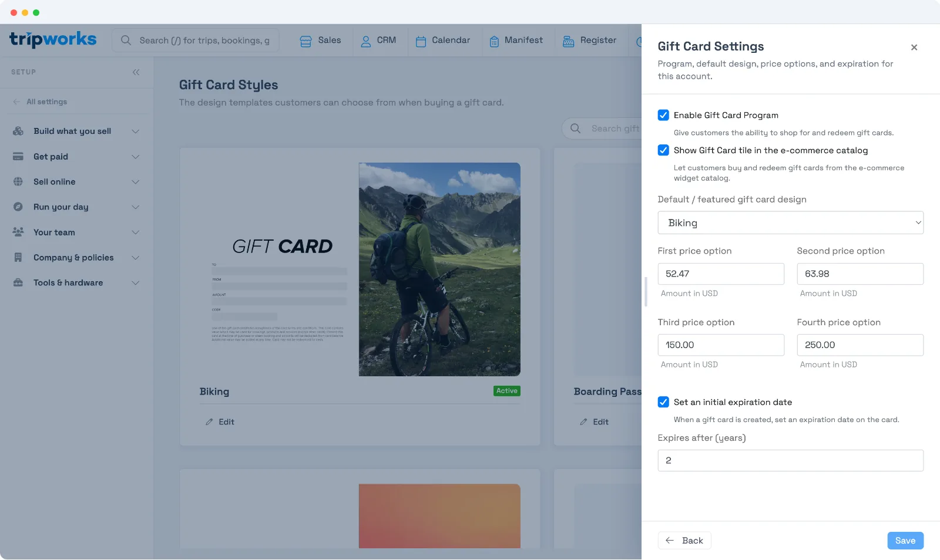Click the Sales storefront icon
The image size is (940, 560).
tap(305, 41)
